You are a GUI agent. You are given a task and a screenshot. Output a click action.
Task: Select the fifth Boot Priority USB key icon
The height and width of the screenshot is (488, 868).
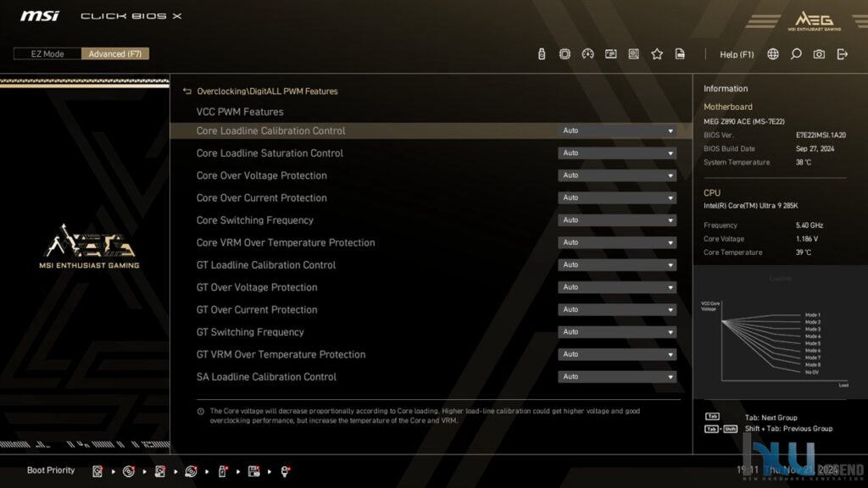pos(223,471)
